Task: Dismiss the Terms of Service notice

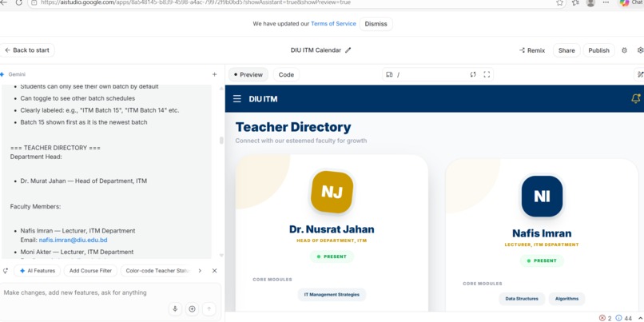Action: click(376, 24)
